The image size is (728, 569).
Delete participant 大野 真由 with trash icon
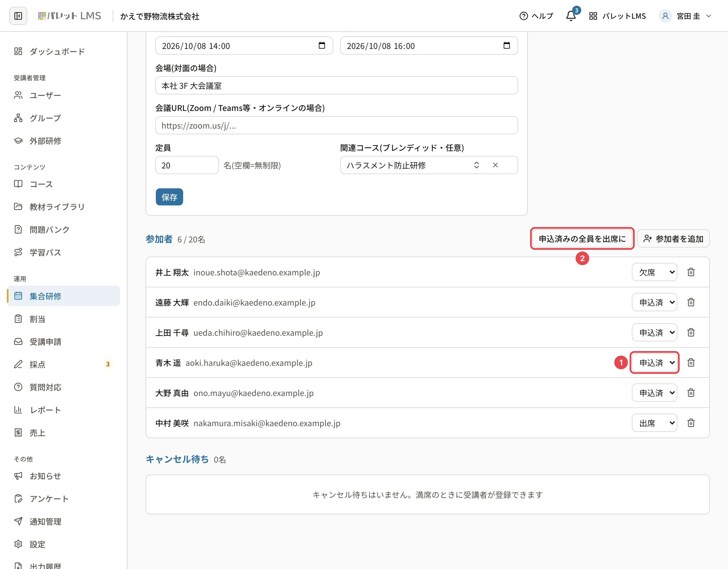691,393
